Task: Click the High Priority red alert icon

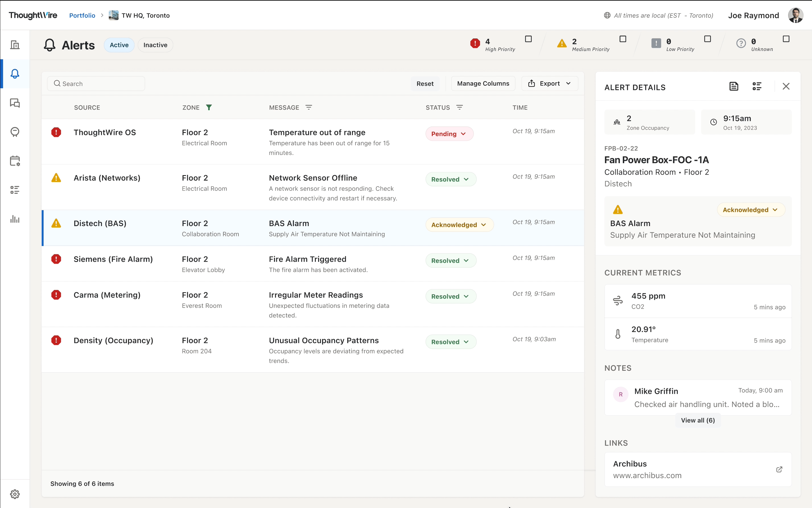Action: pyautogui.click(x=475, y=43)
